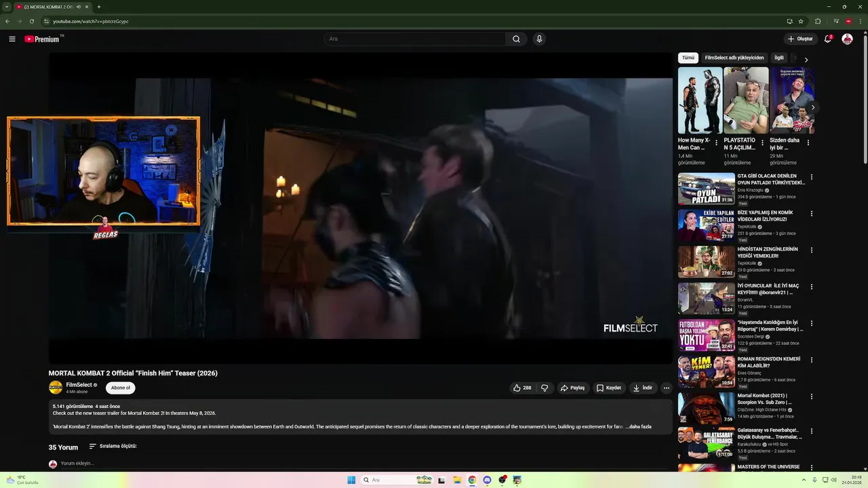Select the Tümü filter chip
Screen dimensions: 868x488
click(688, 58)
